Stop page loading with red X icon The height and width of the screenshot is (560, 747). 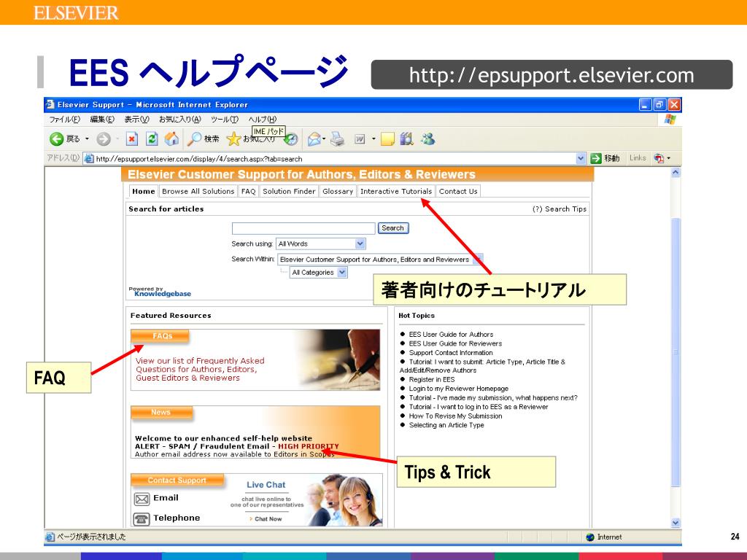point(132,139)
